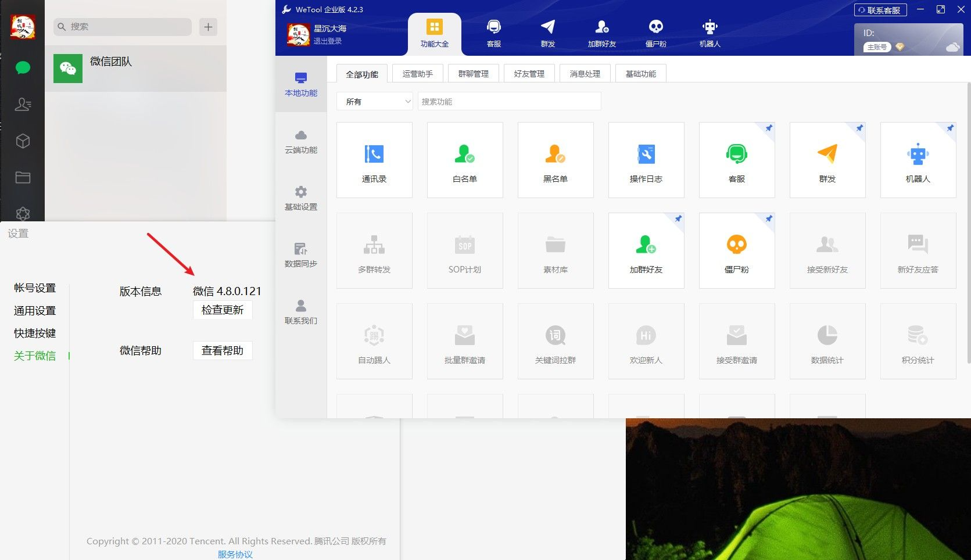The image size is (971, 560).
Task: Click the WeTool vertical scrollbar
Action: tap(968, 223)
